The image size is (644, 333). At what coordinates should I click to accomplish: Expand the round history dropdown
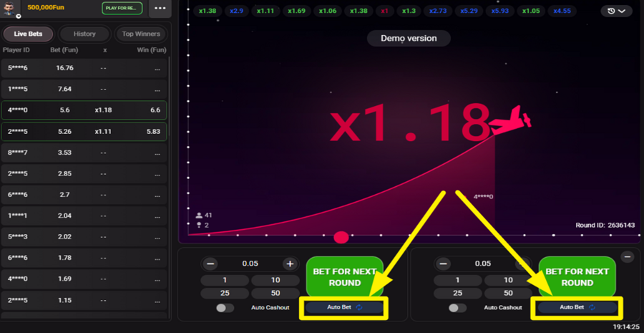click(615, 11)
